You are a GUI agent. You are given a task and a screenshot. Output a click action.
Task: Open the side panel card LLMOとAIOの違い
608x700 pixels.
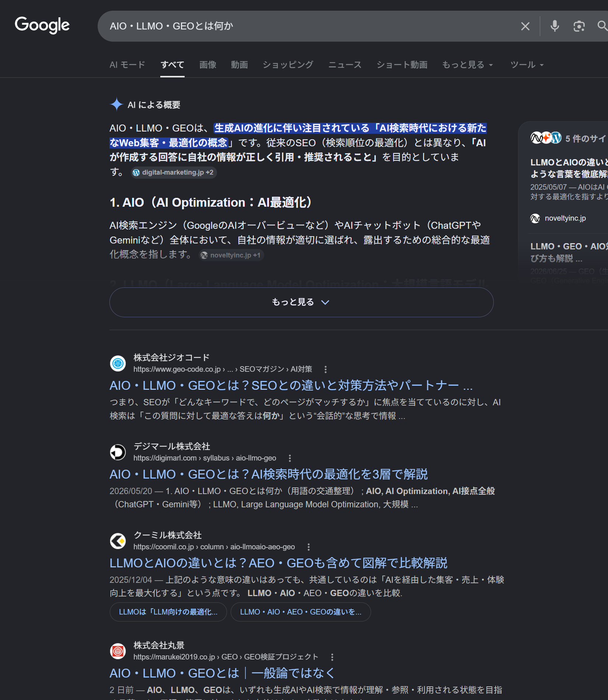click(x=569, y=168)
